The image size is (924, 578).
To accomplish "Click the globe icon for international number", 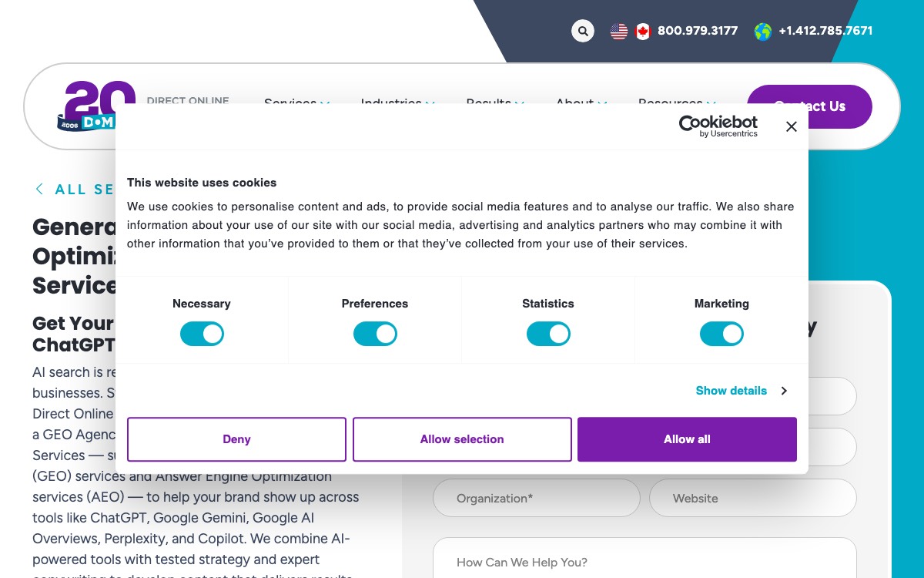I will coord(763,32).
